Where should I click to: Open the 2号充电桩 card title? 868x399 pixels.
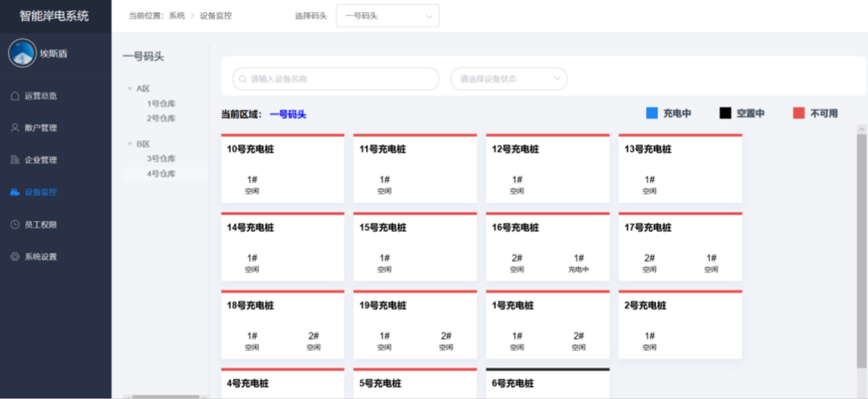click(x=646, y=306)
